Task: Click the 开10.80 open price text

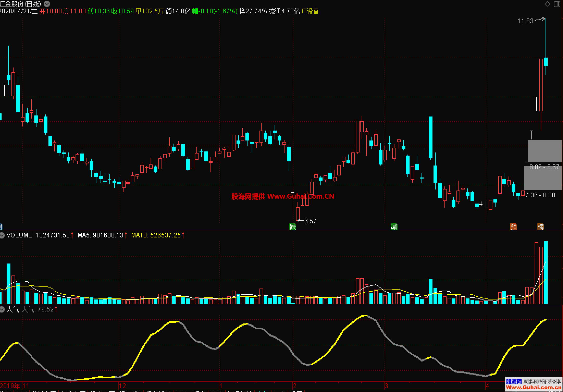Action: [51, 11]
